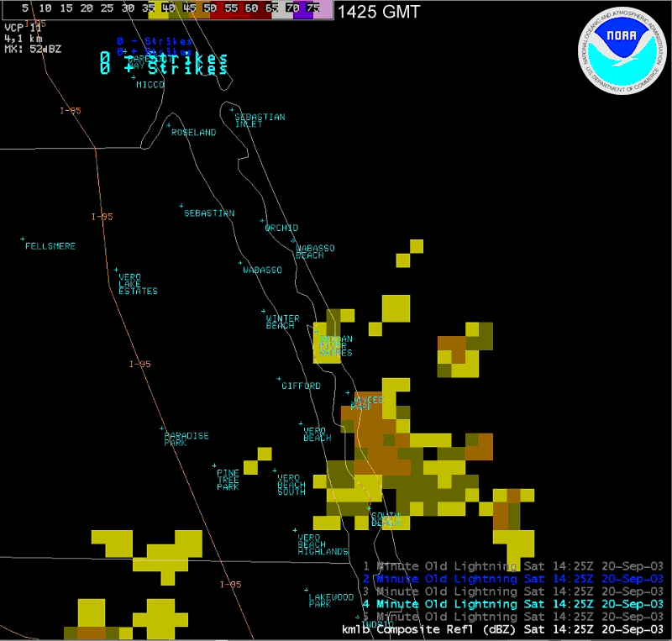Click the I-95 label nearest Lakewood Park

[x=230, y=585]
